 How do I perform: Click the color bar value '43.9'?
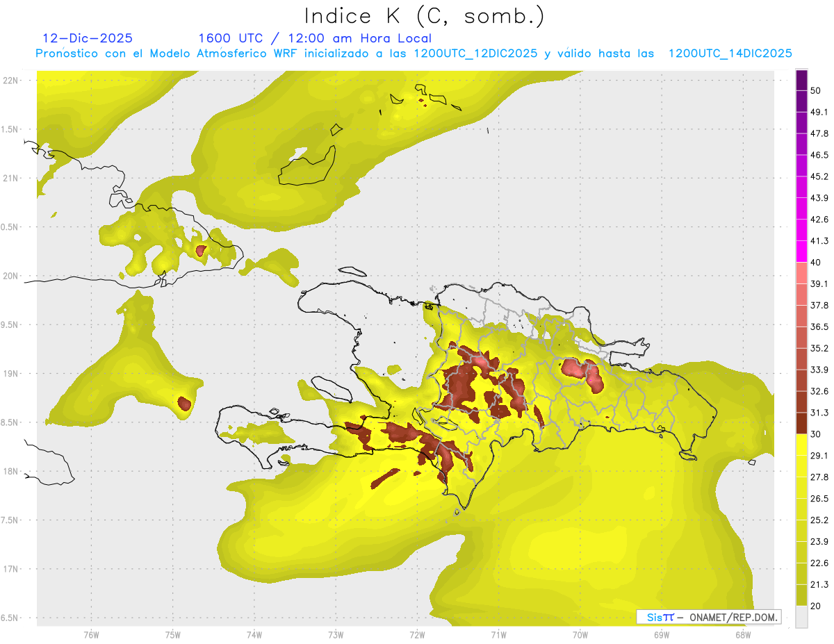point(819,198)
